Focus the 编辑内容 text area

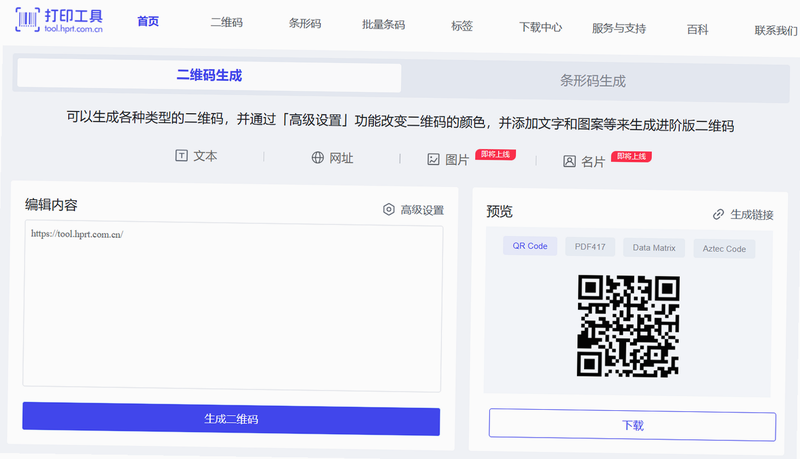tap(232, 307)
